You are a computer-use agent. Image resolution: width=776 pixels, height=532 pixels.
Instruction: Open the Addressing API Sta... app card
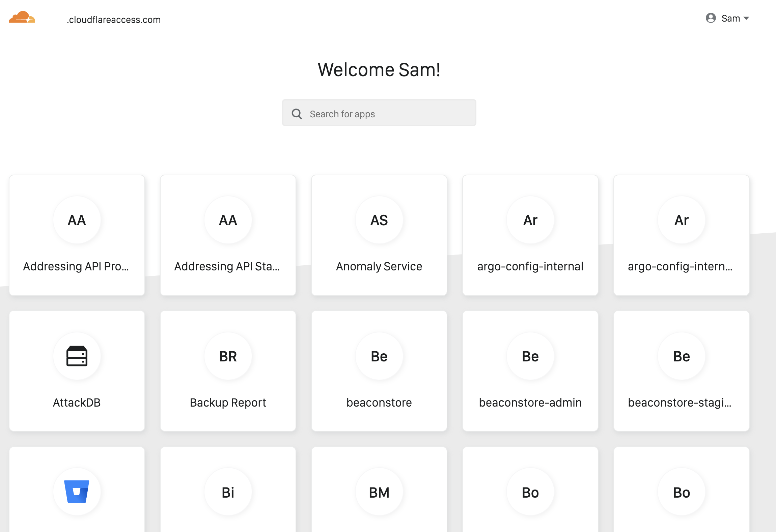coord(228,235)
